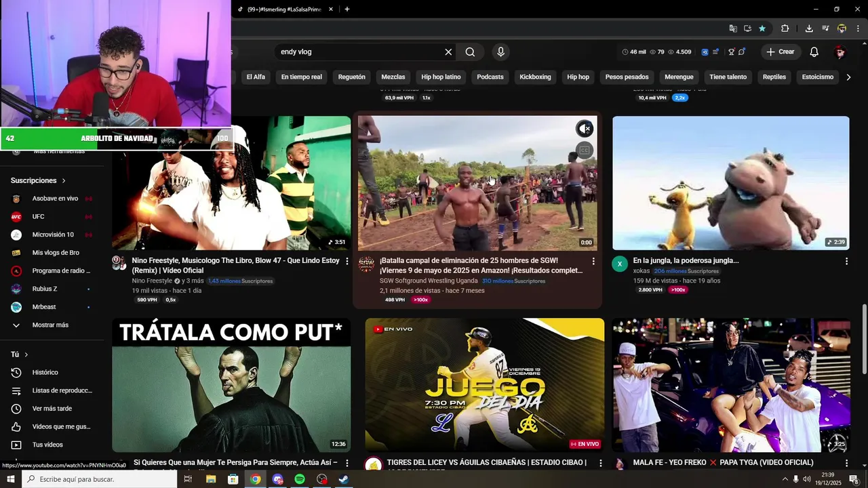Select the El Alfa filter chip
Viewport: 868px width, 488px height.
coord(256,77)
